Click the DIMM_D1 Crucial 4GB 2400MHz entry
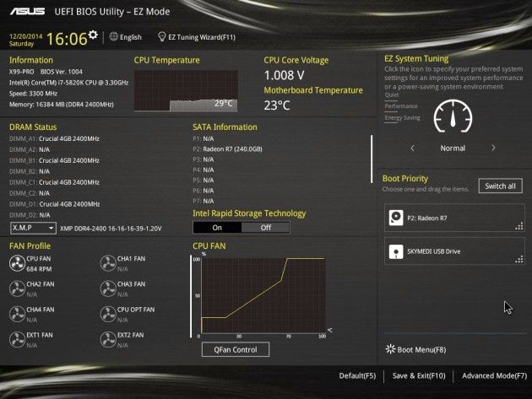532x399 pixels. tap(55, 204)
